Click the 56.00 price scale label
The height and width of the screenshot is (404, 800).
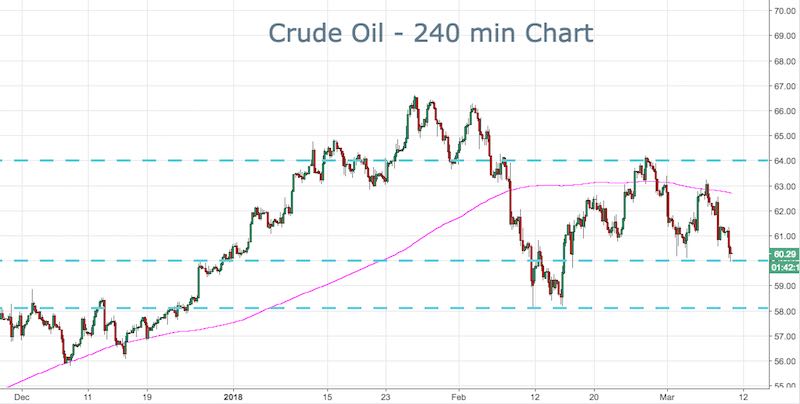point(782,361)
